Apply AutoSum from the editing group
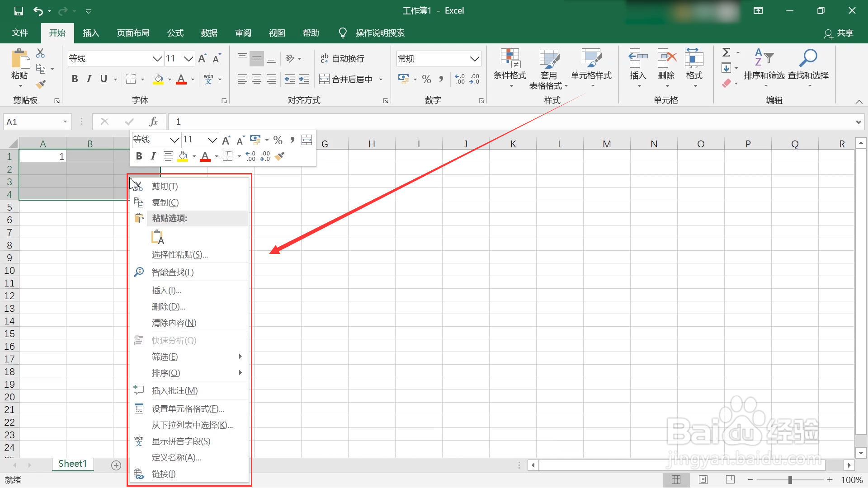Screen dimensions: 868x488 click(727, 52)
